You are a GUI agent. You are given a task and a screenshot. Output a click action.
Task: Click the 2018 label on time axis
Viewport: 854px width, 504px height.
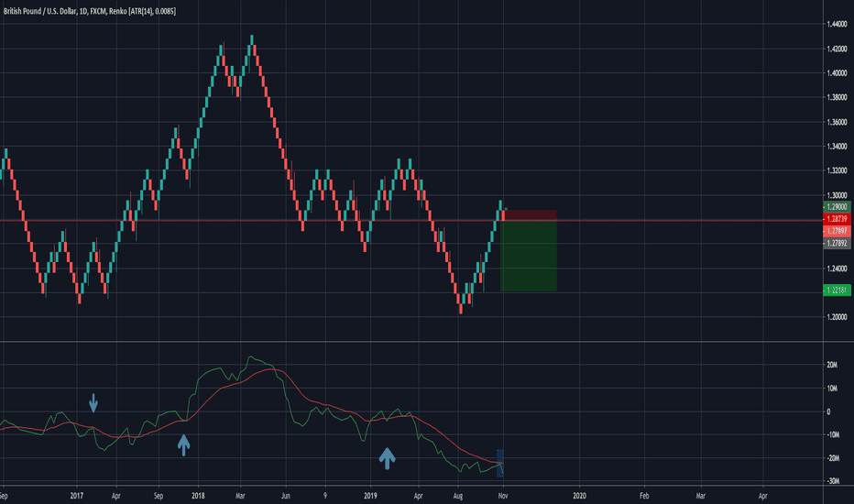tap(199, 495)
